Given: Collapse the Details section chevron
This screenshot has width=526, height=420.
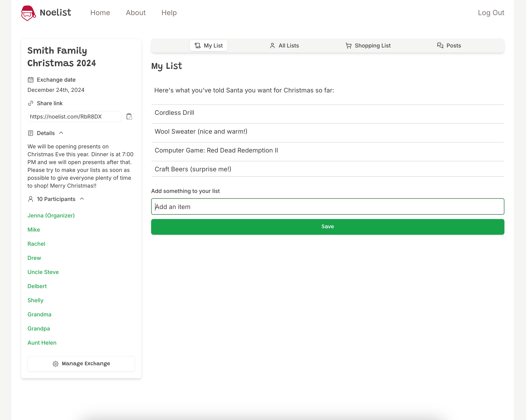Looking at the screenshot, I should [x=61, y=133].
